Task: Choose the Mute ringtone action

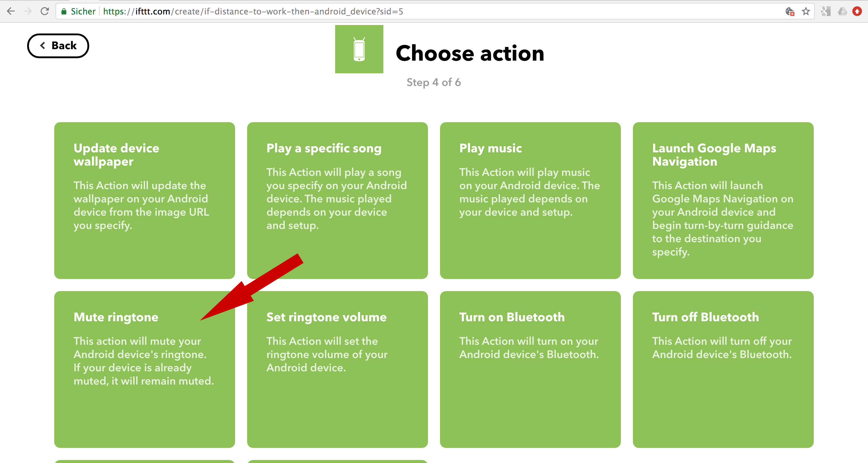Action: [x=145, y=369]
